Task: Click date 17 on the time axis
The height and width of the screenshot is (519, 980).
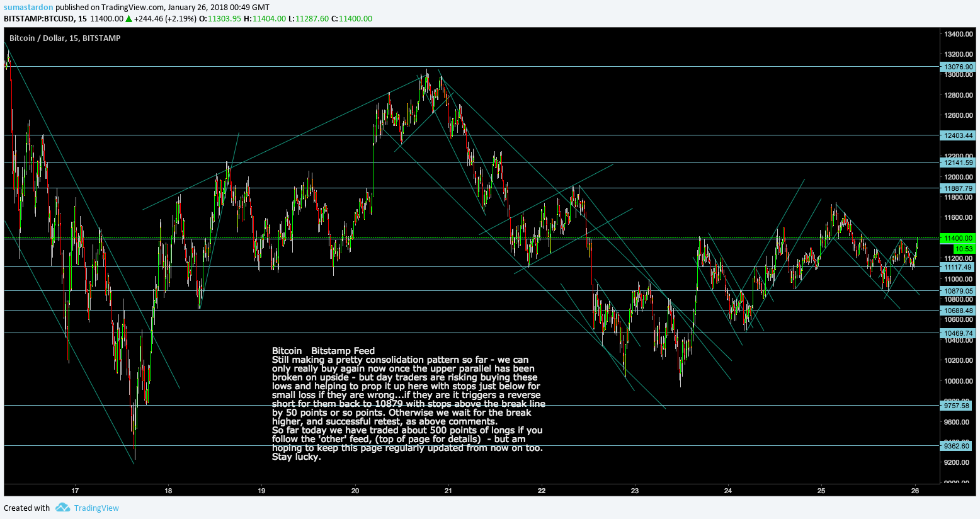Action: (75, 490)
